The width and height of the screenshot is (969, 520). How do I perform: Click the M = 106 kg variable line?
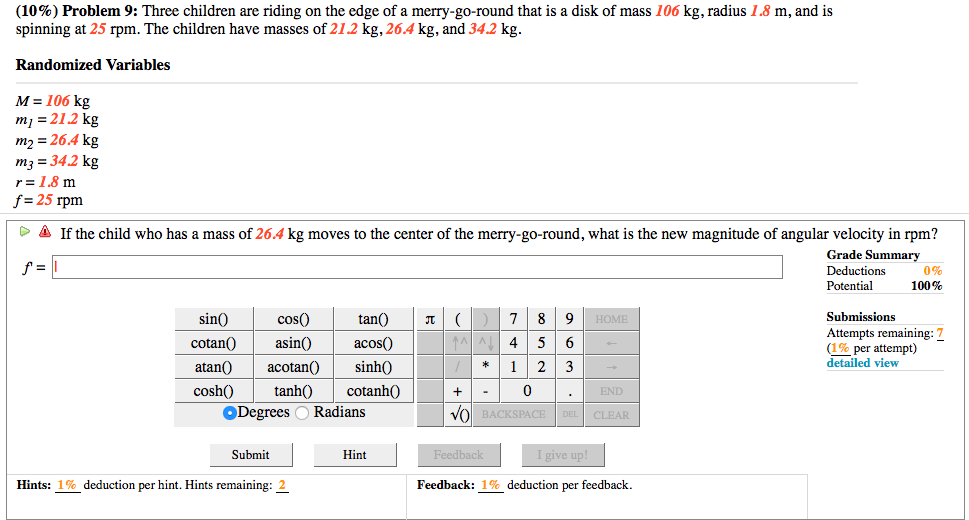(x=53, y=101)
